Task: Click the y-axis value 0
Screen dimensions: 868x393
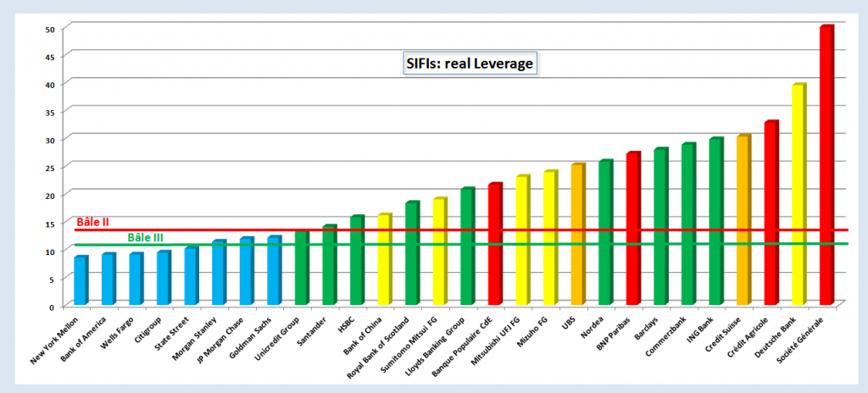Action: [51, 307]
